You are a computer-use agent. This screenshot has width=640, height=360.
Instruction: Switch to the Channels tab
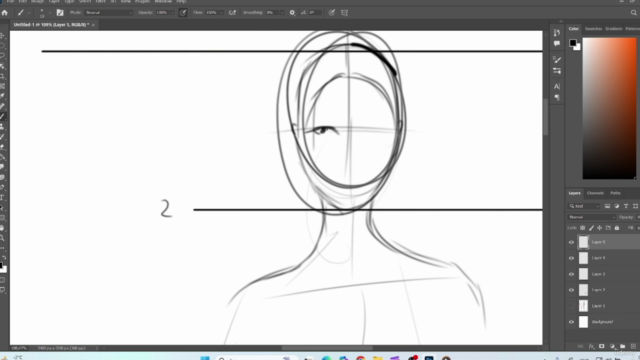pyautogui.click(x=595, y=193)
